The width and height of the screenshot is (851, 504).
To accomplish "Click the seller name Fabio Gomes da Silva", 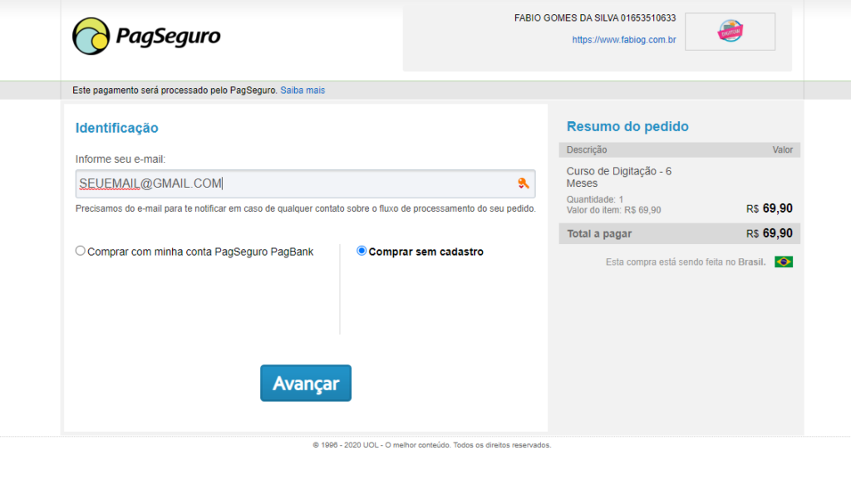I will (594, 18).
